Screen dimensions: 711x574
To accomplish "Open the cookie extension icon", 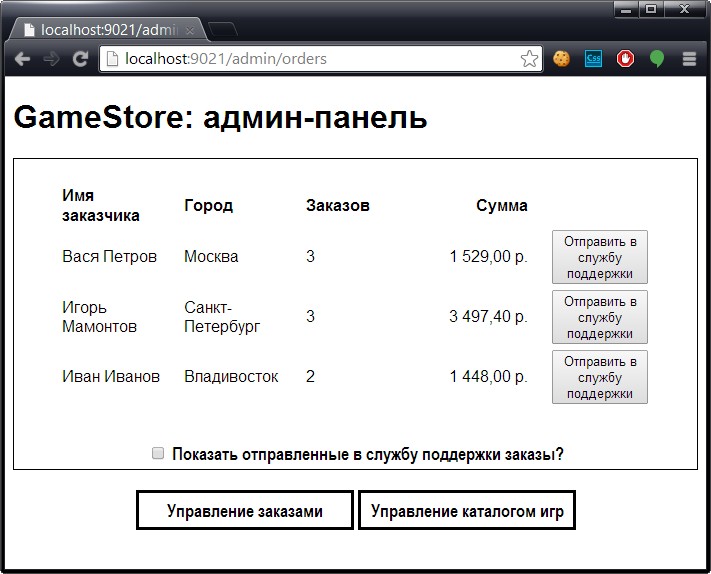I will [561, 59].
